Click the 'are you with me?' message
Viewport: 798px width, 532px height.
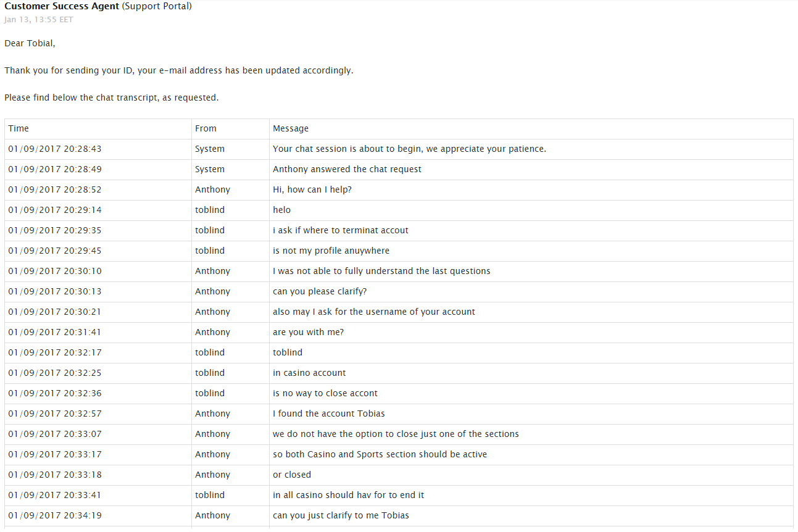308,332
